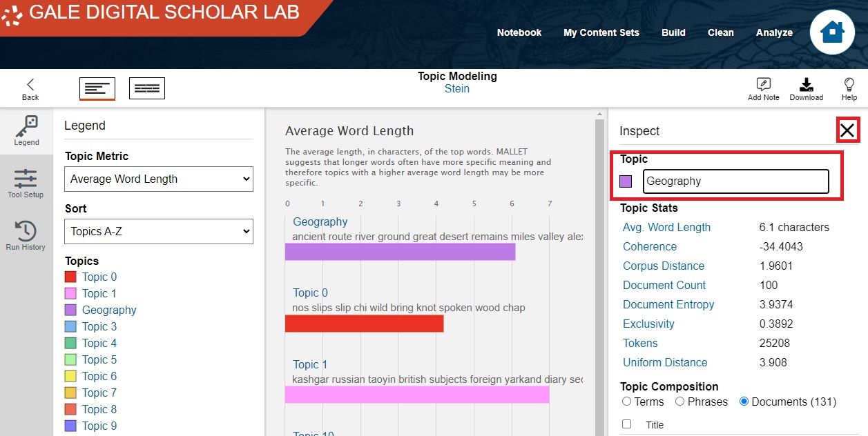The image size is (868, 436).
Task: Click the Corpus Distance stat link
Action: coord(664,266)
